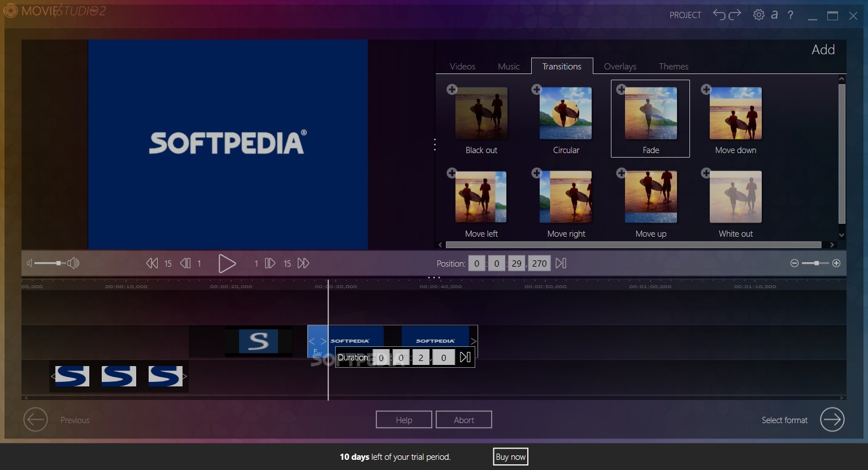868x470 pixels.
Task: Click the right trim arrow of Softpedia clip
Action: (x=474, y=341)
